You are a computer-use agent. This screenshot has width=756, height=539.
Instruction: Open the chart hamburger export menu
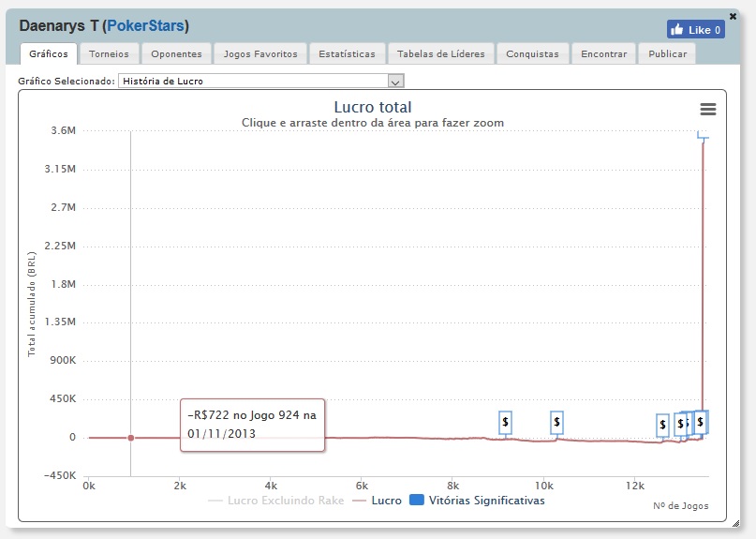[708, 109]
